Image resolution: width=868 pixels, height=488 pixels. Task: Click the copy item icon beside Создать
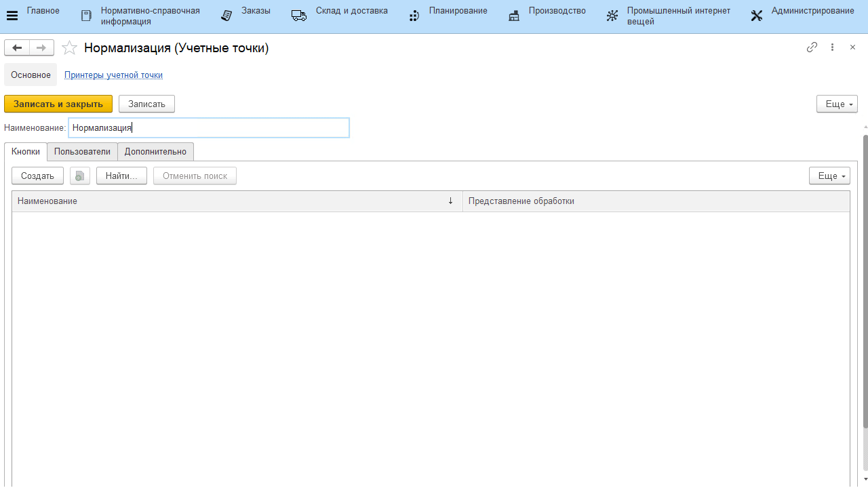coord(80,176)
